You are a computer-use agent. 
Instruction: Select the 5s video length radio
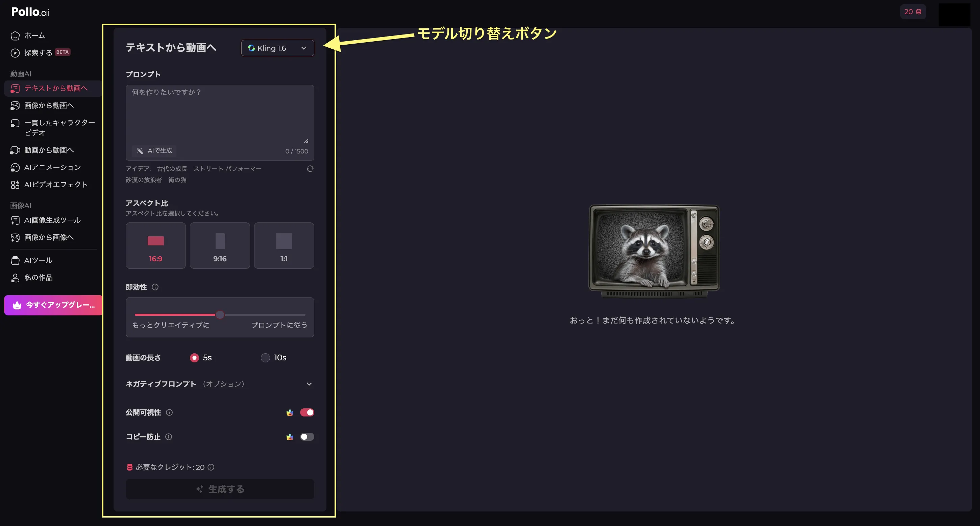click(x=194, y=358)
